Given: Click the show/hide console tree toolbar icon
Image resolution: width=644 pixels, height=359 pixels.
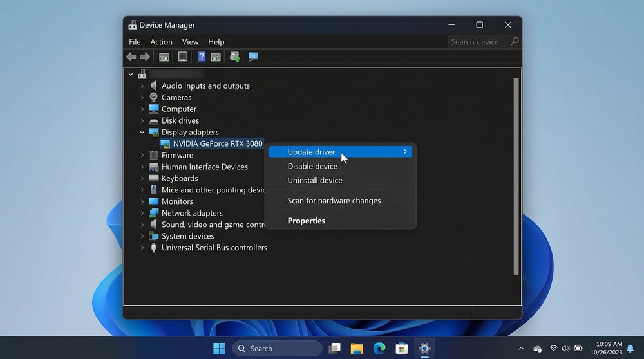Looking at the screenshot, I should pyautogui.click(x=164, y=57).
